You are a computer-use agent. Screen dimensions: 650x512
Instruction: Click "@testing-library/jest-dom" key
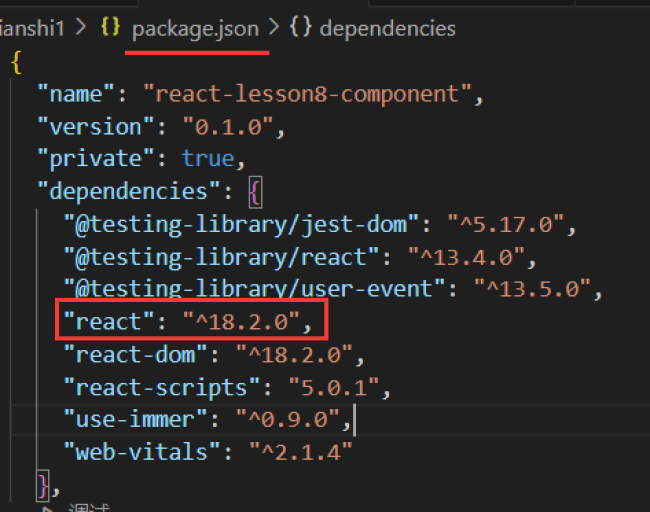[x=241, y=224]
